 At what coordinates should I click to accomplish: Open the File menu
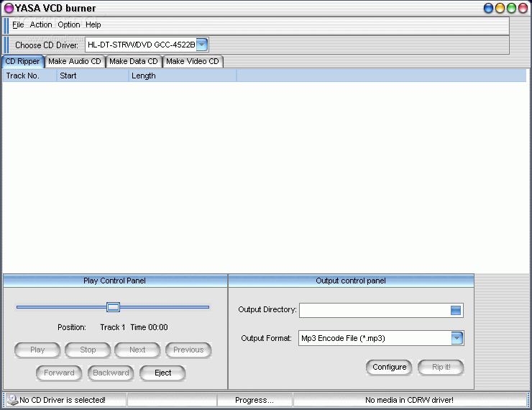click(18, 24)
